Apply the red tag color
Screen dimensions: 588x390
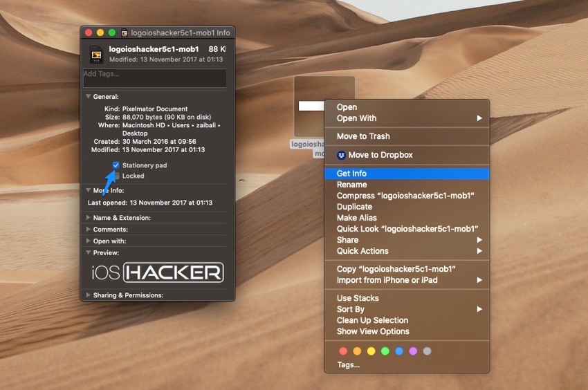coord(343,351)
